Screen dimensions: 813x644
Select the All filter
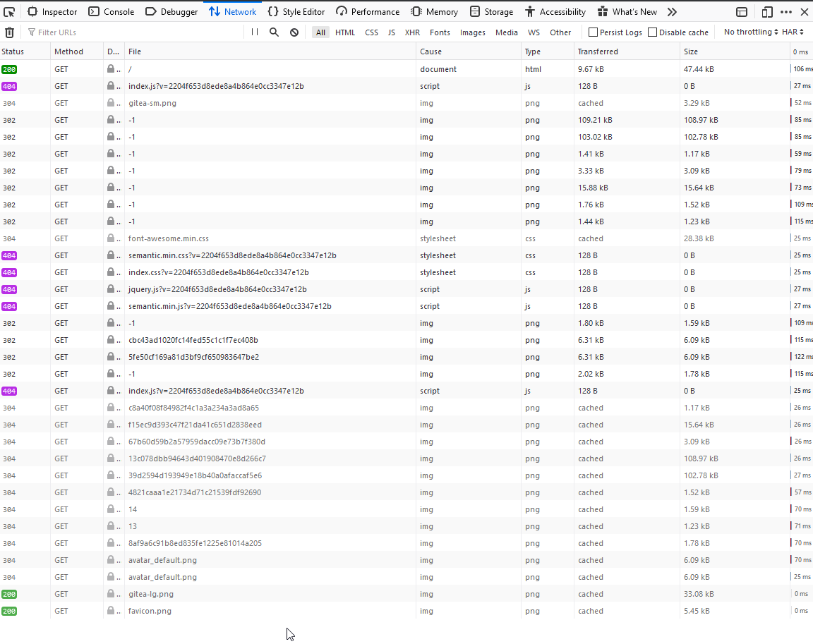click(x=321, y=32)
